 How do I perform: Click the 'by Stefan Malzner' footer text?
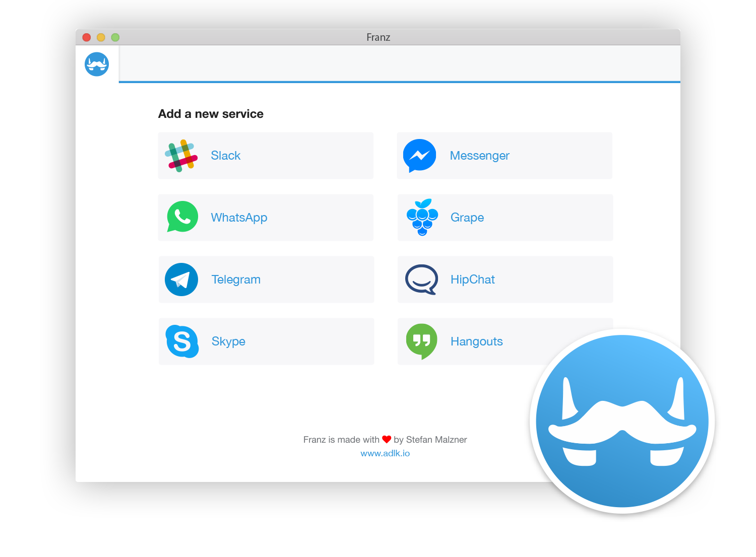(x=430, y=440)
